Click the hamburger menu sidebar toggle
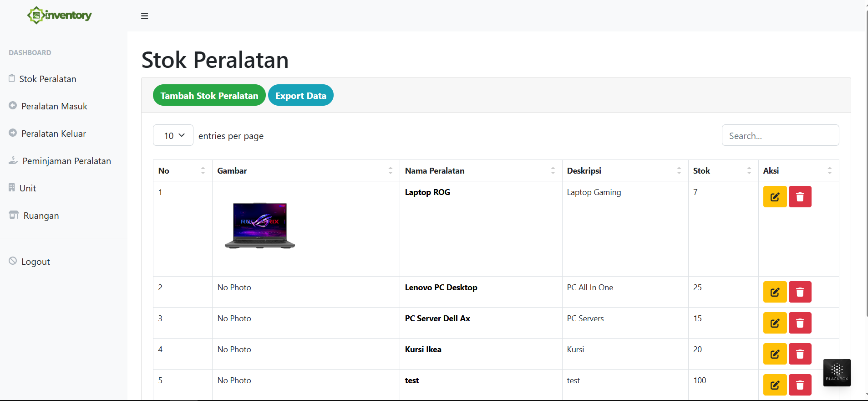Viewport: 868px width, 401px height. [144, 16]
